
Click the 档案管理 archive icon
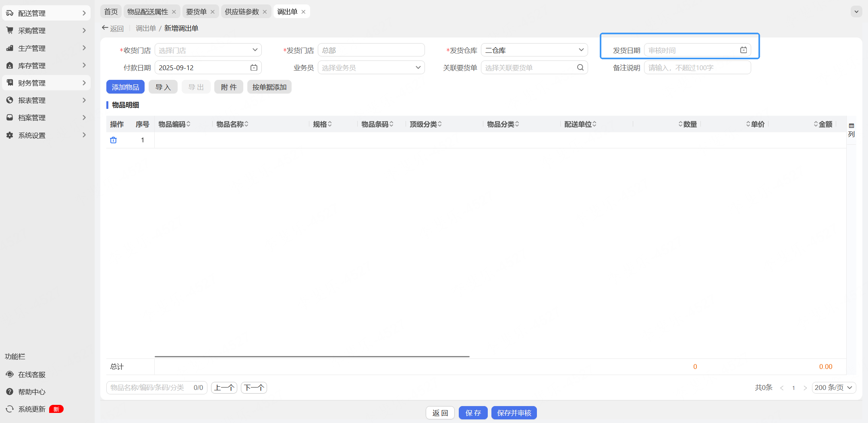(x=10, y=117)
